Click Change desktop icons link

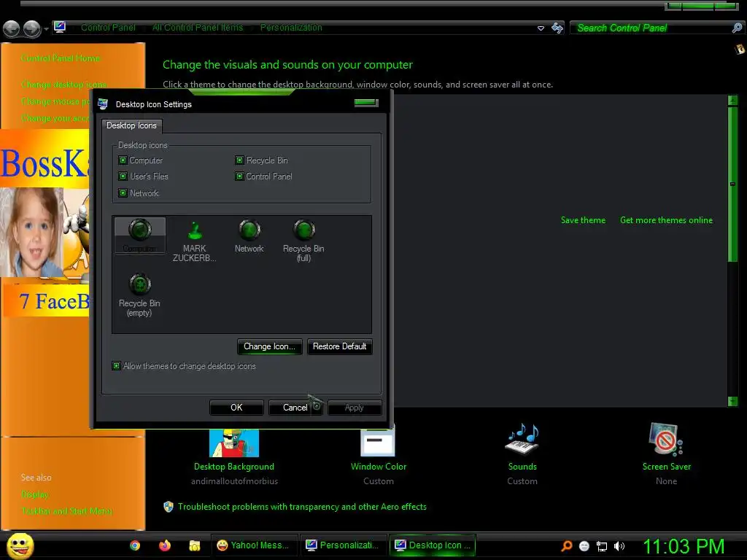click(x=64, y=85)
